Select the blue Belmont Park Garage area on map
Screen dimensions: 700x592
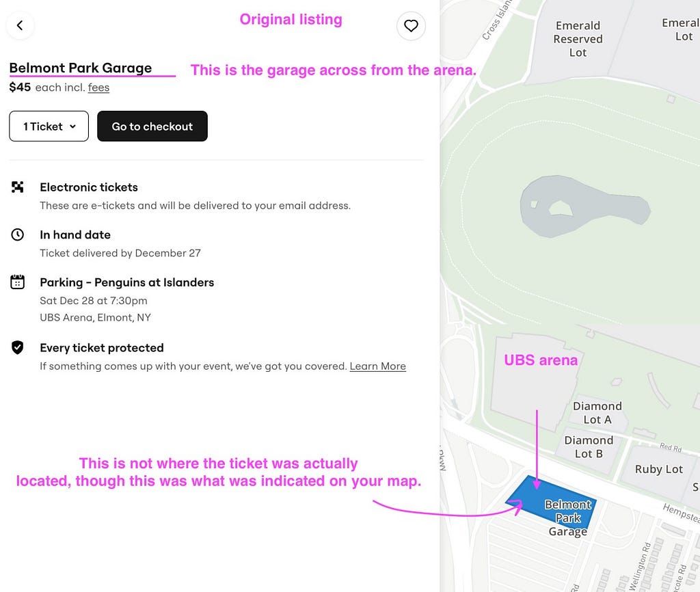[551, 502]
